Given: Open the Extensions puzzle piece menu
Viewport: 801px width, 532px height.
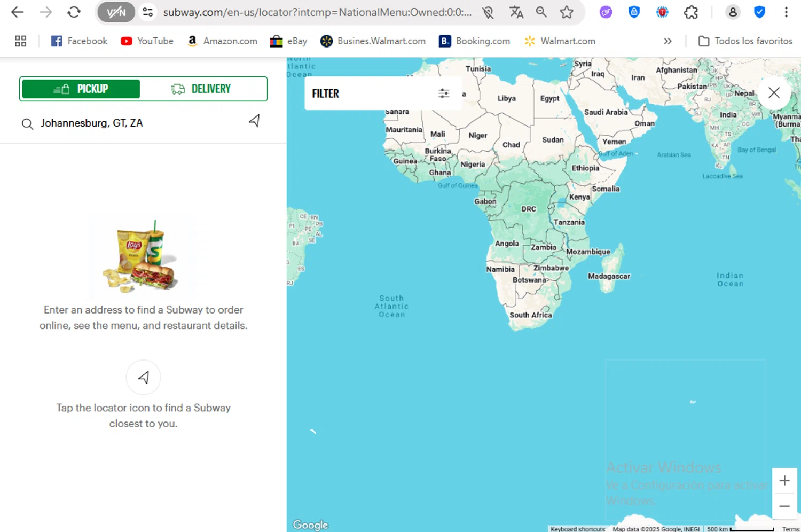Looking at the screenshot, I should [691, 12].
